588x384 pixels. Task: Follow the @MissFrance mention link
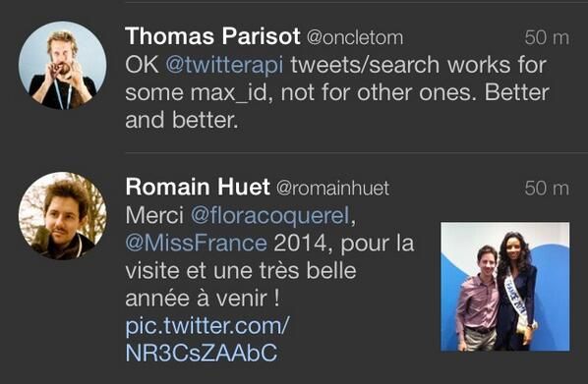(x=196, y=244)
